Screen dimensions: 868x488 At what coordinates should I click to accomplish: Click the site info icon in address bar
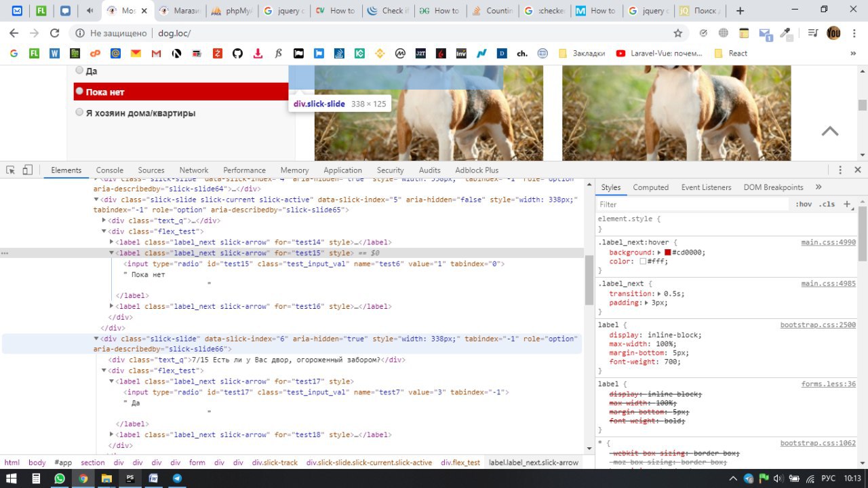pos(79,33)
